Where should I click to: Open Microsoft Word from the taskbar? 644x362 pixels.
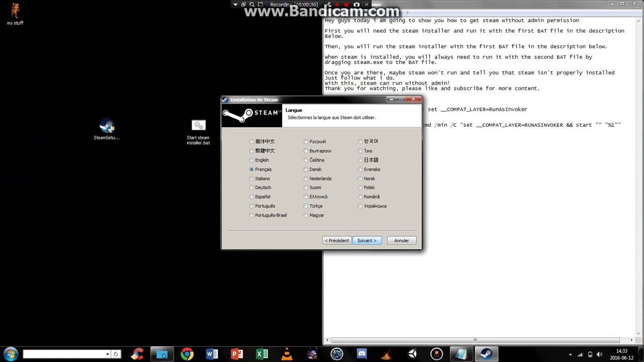(212, 354)
